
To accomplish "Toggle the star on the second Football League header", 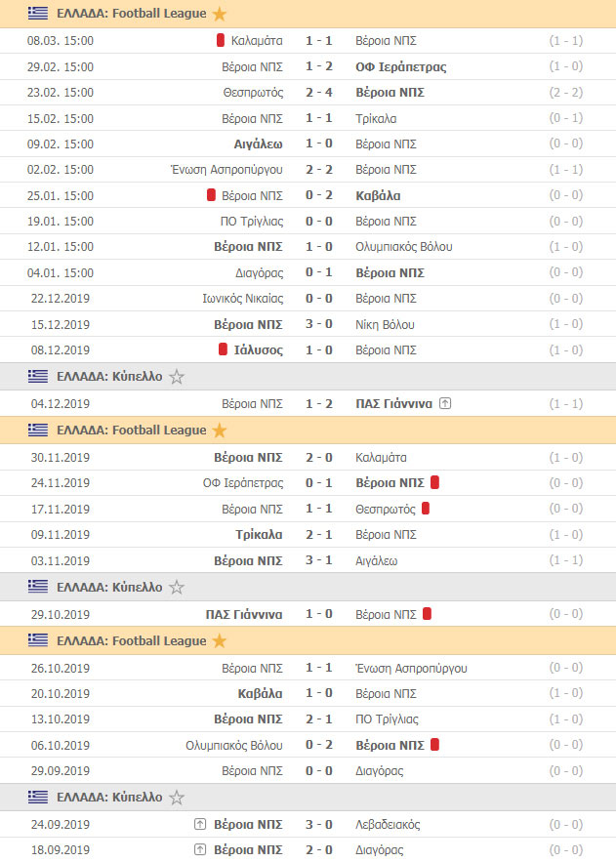I will pyautogui.click(x=220, y=431).
